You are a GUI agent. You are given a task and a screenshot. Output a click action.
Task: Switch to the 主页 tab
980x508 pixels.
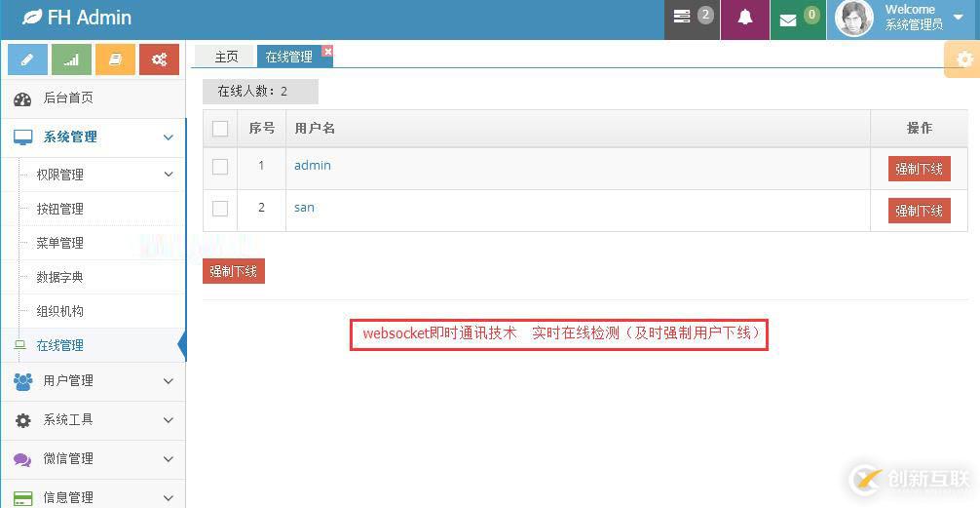226,57
